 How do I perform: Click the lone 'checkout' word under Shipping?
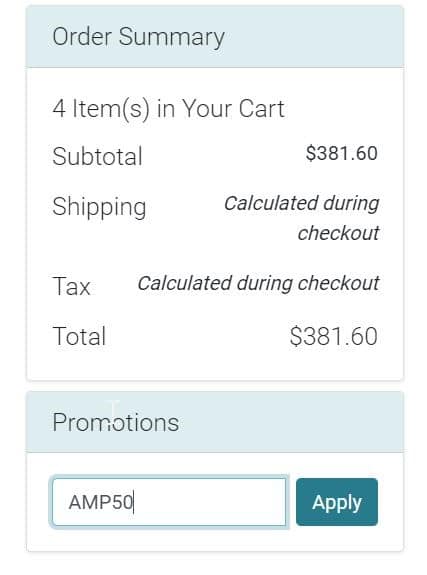pyautogui.click(x=338, y=233)
